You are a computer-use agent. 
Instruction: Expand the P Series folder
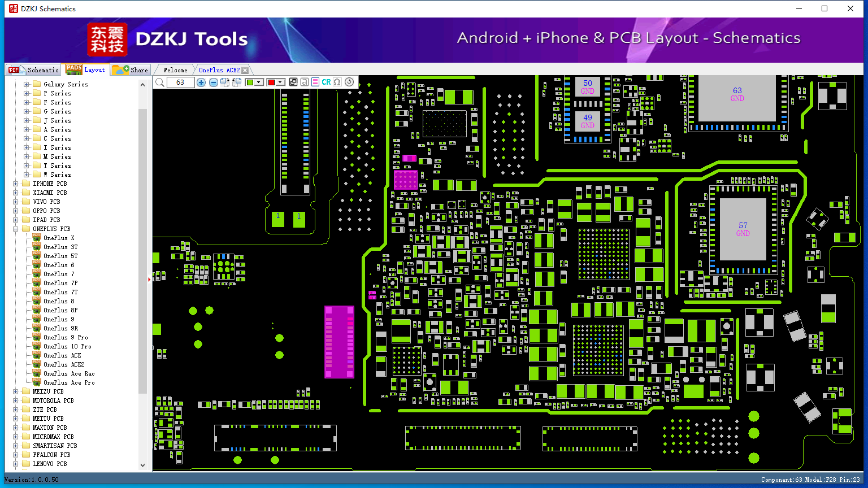[27, 93]
